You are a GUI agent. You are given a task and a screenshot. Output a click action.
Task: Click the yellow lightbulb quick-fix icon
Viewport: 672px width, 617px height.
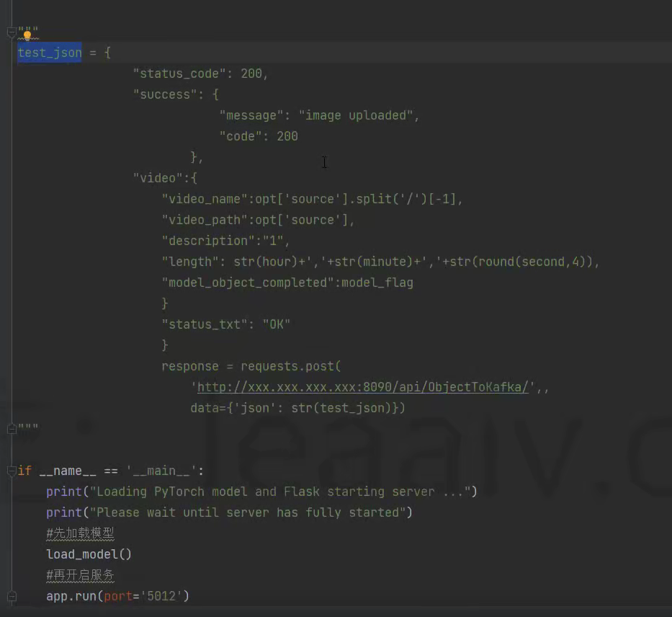click(x=27, y=34)
